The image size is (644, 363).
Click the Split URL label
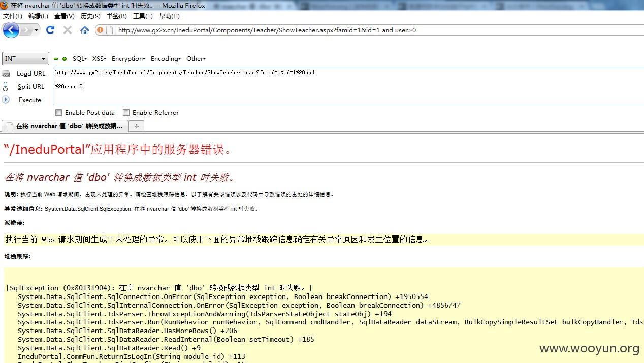coord(31,87)
